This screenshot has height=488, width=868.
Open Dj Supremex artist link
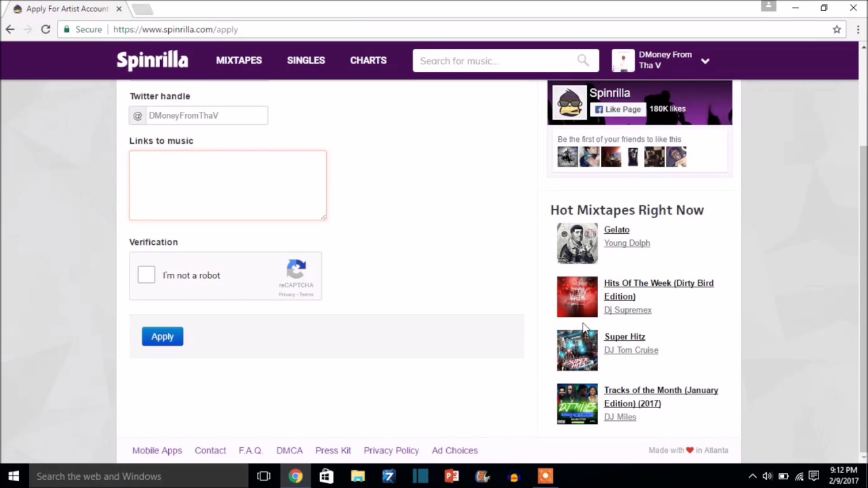627,310
